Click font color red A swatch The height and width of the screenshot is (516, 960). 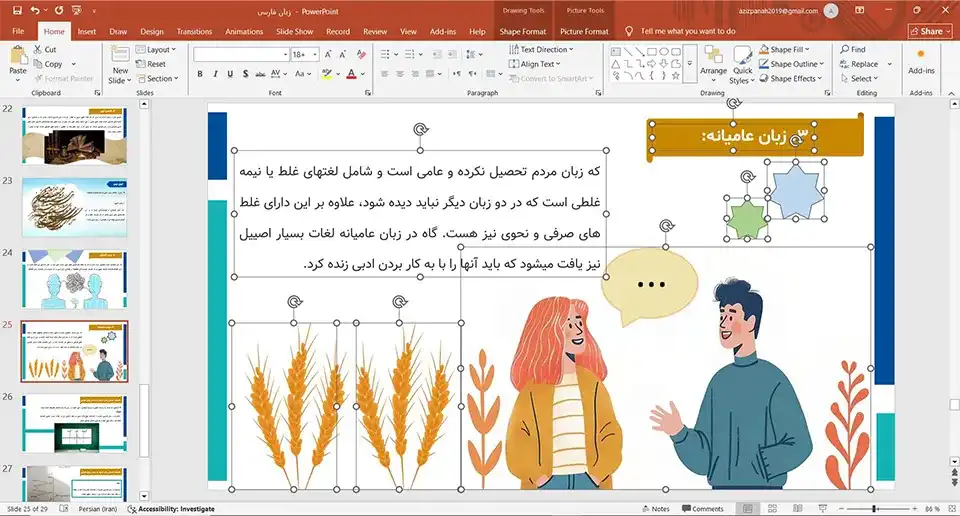tap(351, 74)
